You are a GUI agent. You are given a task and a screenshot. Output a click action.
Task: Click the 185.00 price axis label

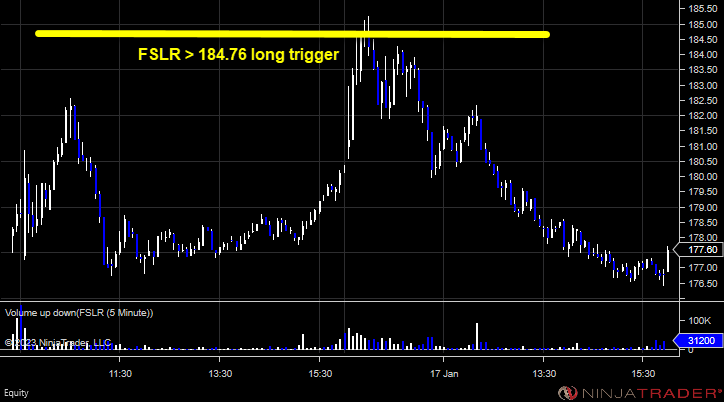click(x=703, y=24)
